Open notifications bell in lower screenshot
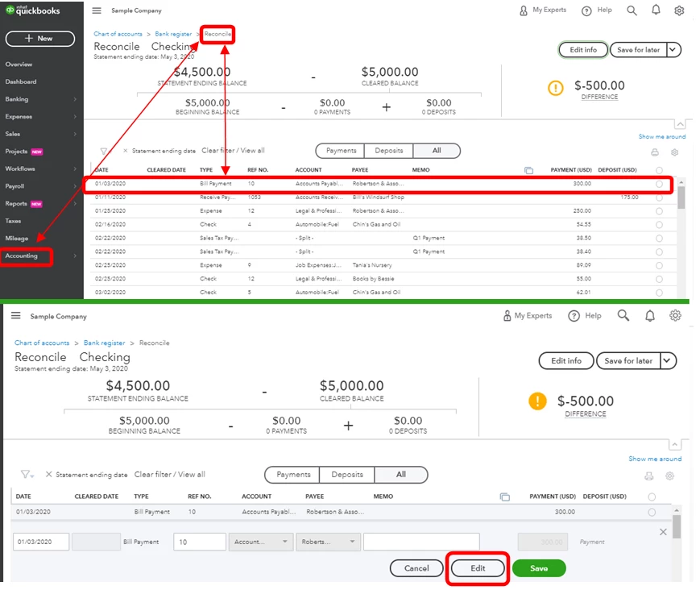 click(x=650, y=316)
